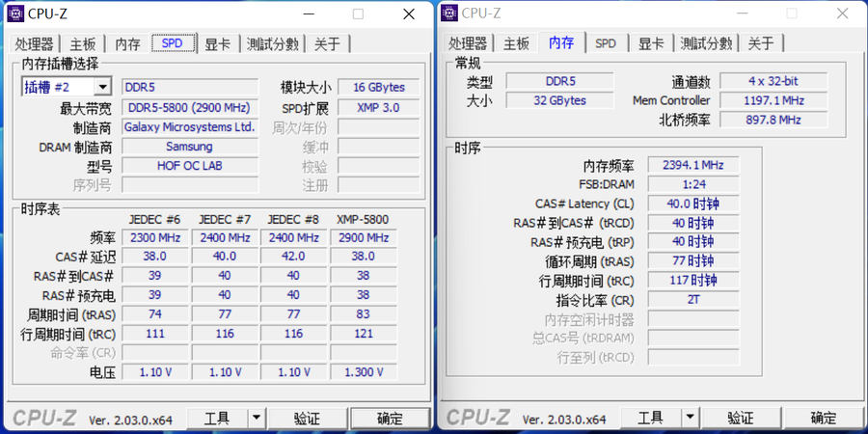Click 确定 button in right CPU-Z window
The width and height of the screenshot is (868, 434).
(x=824, y=418)
